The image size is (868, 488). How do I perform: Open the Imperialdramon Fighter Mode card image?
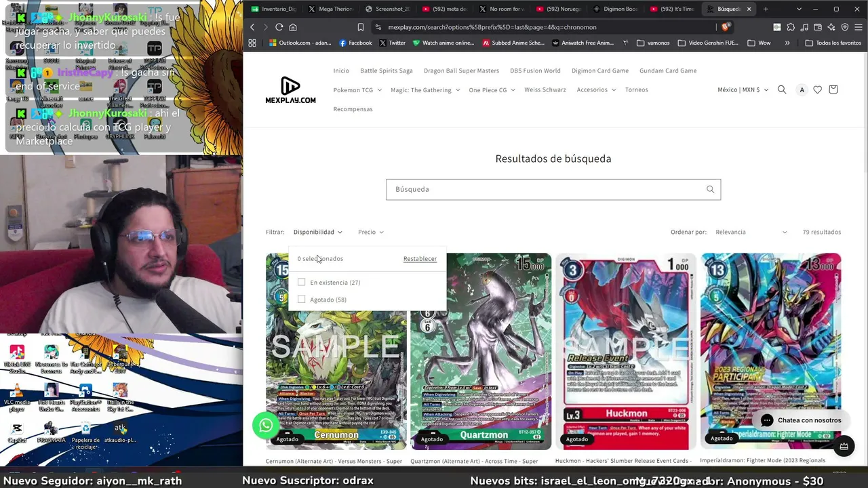(771, 351)
